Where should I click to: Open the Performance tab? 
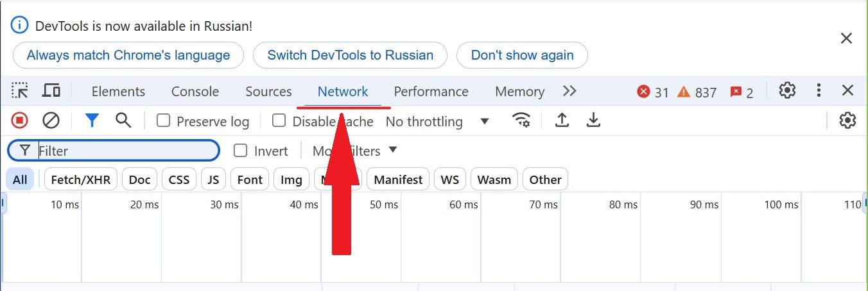pyautogui.click(x=431, y=92)
